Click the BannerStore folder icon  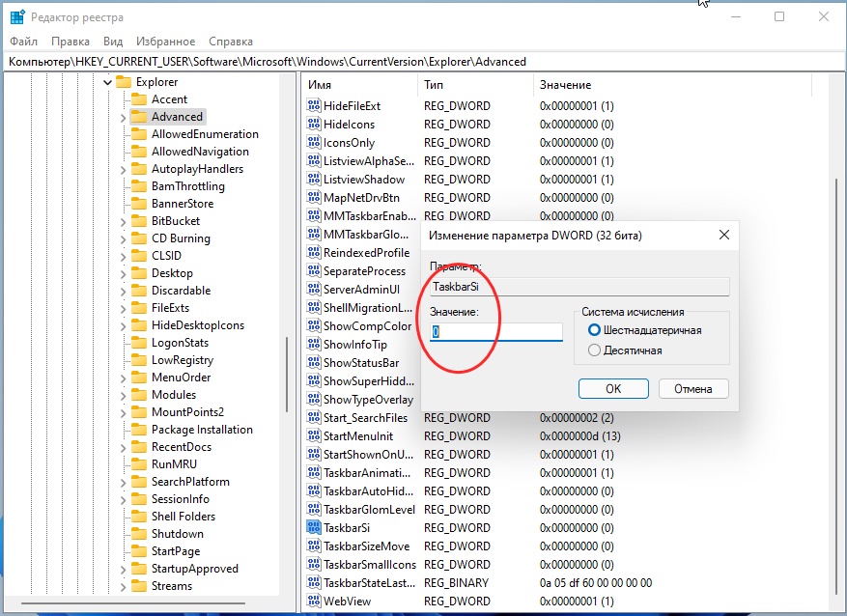click(139, 204)
